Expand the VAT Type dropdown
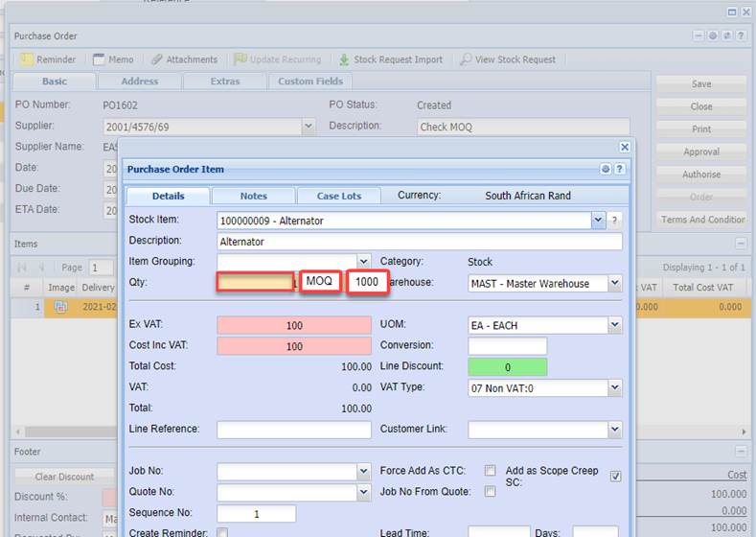 614,388
